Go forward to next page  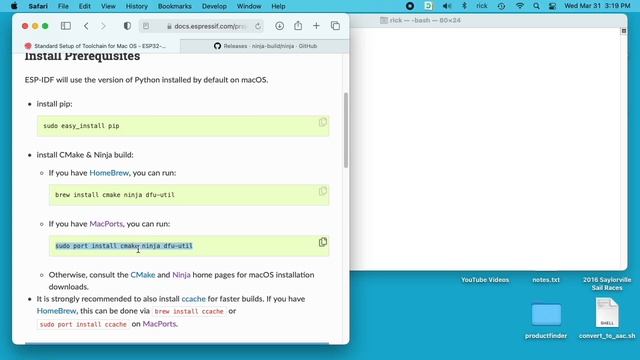[x=103, y=26]
